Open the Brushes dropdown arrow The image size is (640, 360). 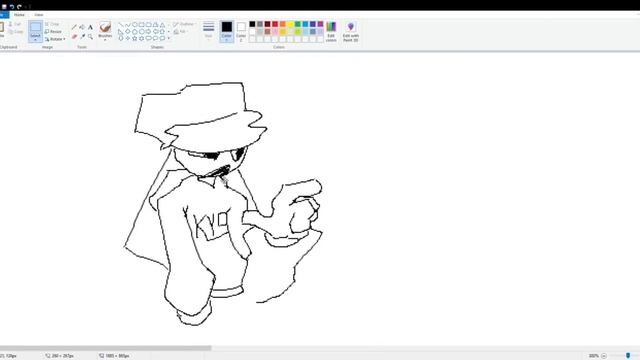(x=105, y=40)
